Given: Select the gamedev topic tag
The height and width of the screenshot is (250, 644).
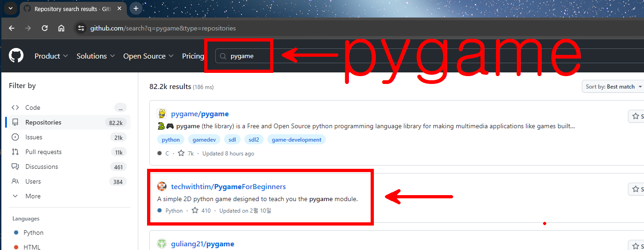Looking at the screenshot, I should [204, 140].
